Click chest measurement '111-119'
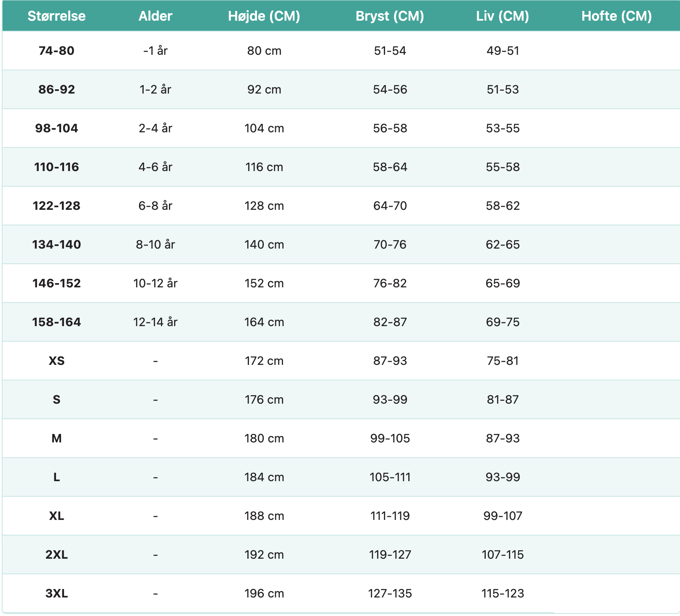Viewport: 680px width, 616px height. 390,516
